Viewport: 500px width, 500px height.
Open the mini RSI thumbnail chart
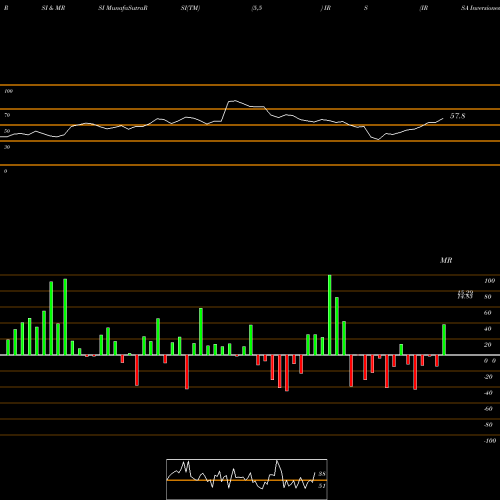(247, 479)
